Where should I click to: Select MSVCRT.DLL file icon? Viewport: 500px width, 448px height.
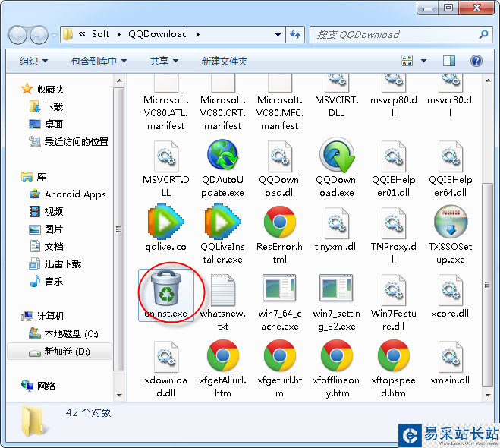pyautogui.click(x=166, y=156)
